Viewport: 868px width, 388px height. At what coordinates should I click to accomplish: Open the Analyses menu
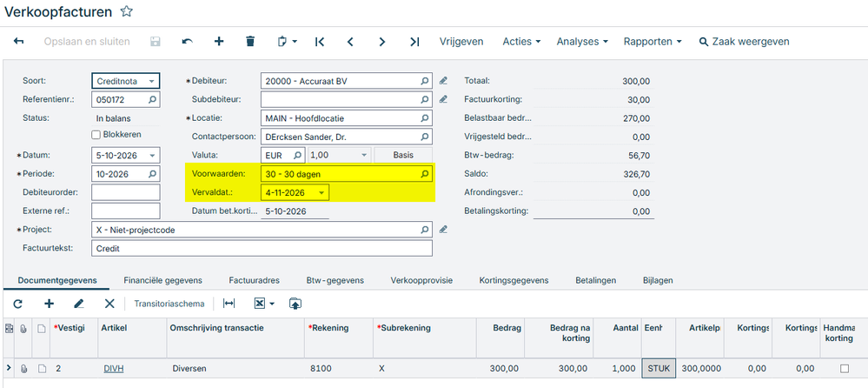click(x=582, y=42)
